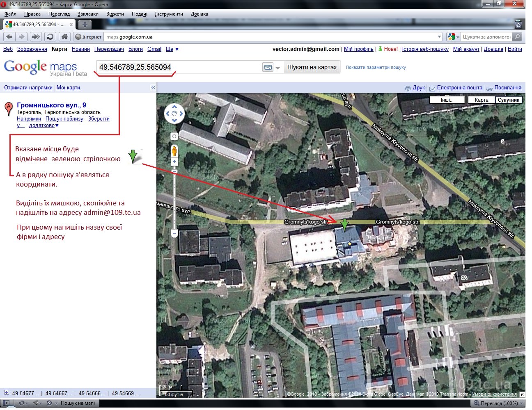
Task: Open the додатково dropdown under address
Action: (44, 125)
